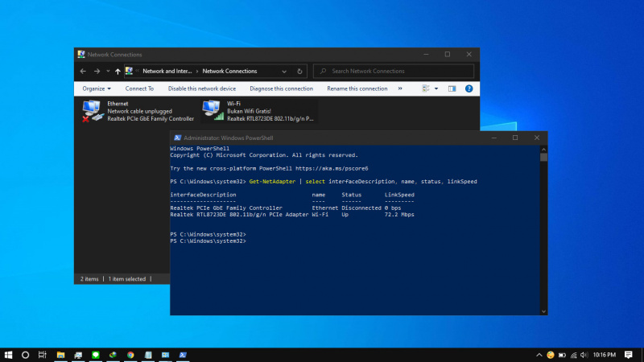Image resolution: width=644 pixels, height=362 pixels.
Task: Open the 10:16 PM clock calendar
Action: click(x=605, y=355)
